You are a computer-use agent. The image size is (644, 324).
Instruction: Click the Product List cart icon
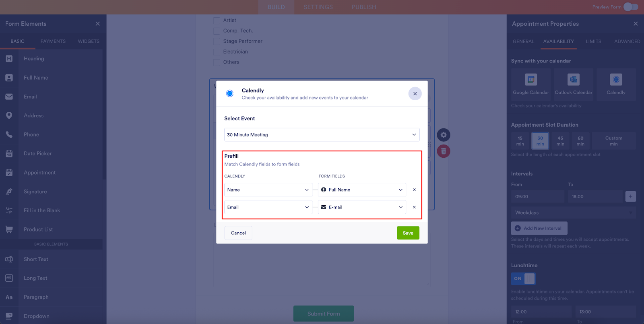click(9, 229)
